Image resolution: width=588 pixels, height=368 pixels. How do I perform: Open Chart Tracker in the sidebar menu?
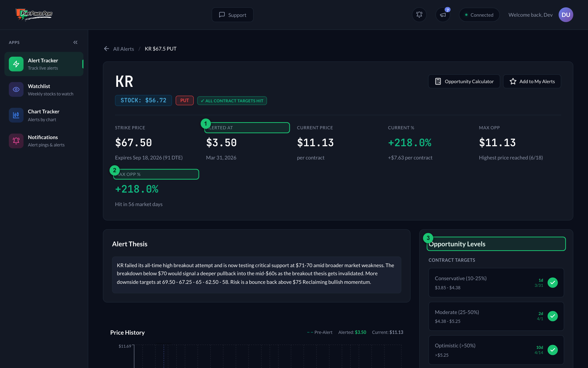coord(44,115)
